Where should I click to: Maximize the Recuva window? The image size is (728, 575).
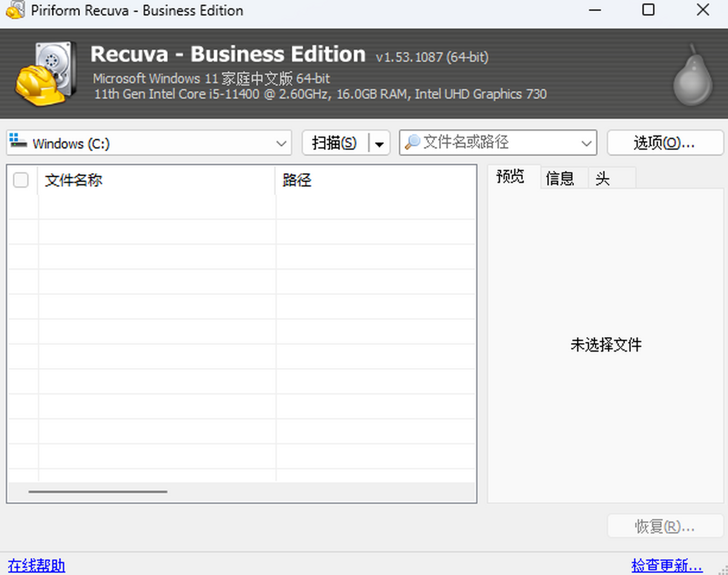(649, 10)
